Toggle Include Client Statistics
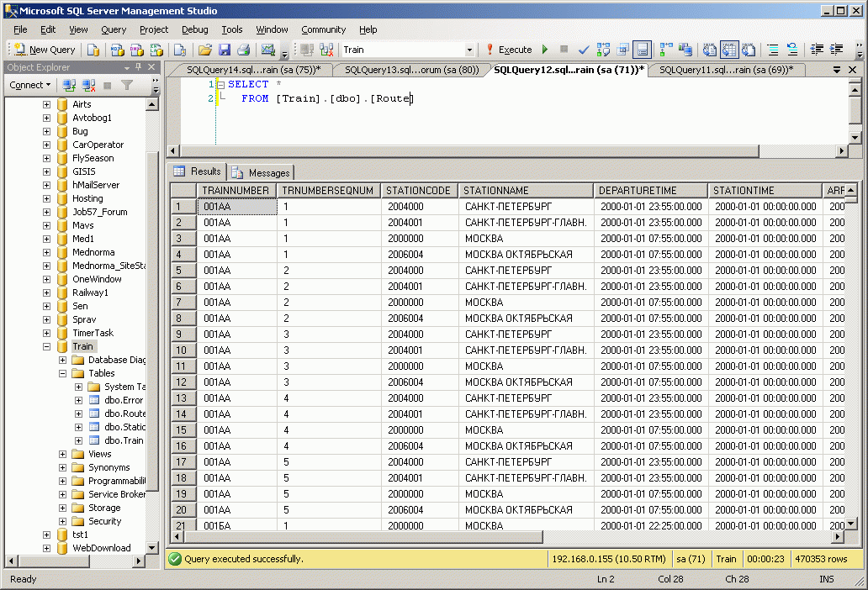868x590 pixels. click(x=685, y=50)
